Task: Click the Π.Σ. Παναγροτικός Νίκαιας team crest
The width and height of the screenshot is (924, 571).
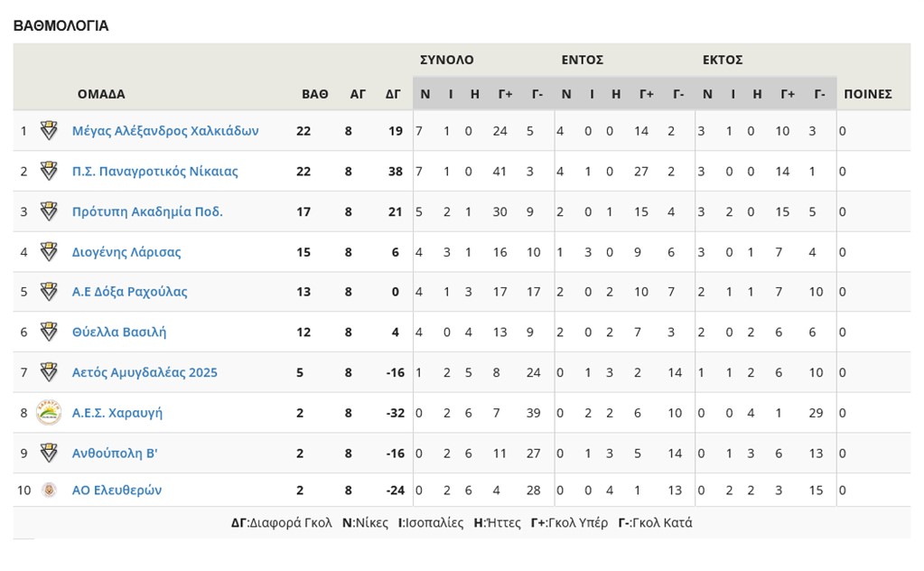Action: point(49,171)
